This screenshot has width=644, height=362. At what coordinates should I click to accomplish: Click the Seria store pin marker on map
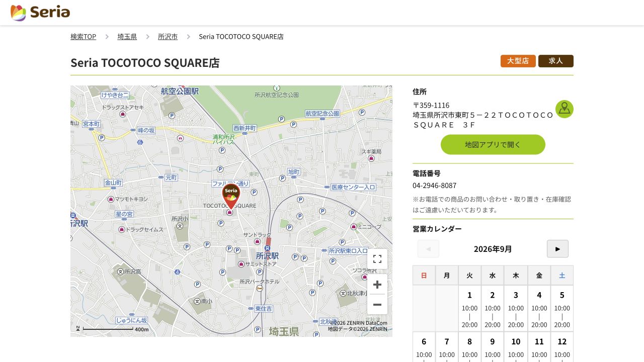coord(231,196)
